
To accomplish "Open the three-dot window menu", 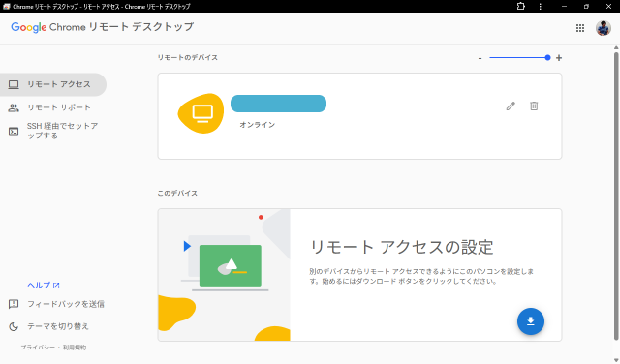I will [x=541, y=7].
